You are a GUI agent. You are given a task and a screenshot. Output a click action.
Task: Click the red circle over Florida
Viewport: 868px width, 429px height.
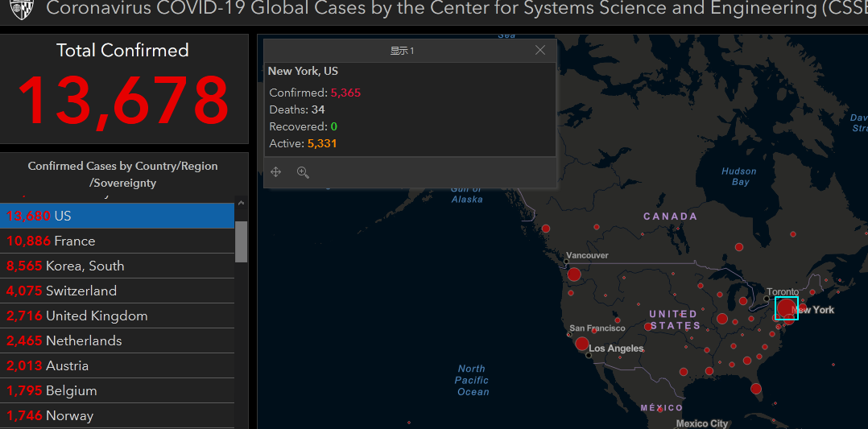pos(756,389)
